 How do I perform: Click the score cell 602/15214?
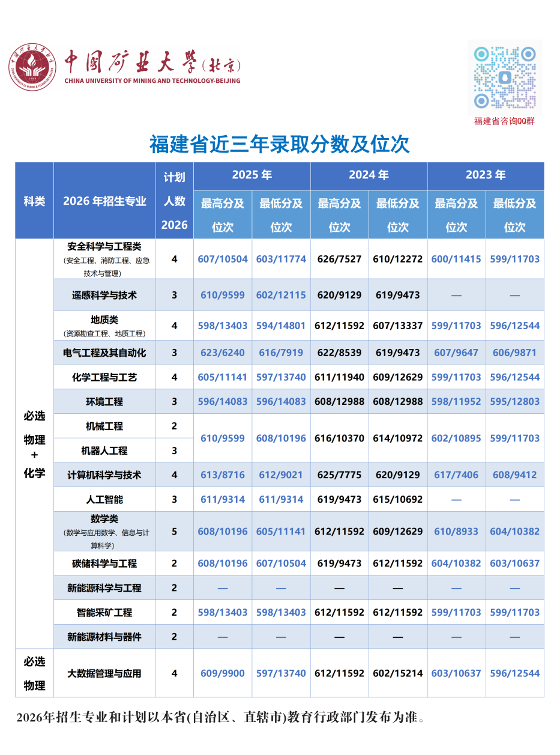tap(398, 673)
